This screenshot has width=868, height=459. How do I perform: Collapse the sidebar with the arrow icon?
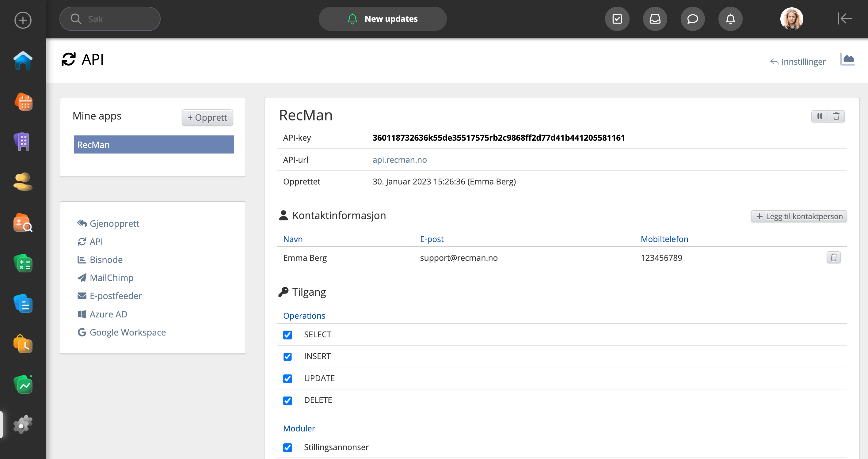coord(845,19)
